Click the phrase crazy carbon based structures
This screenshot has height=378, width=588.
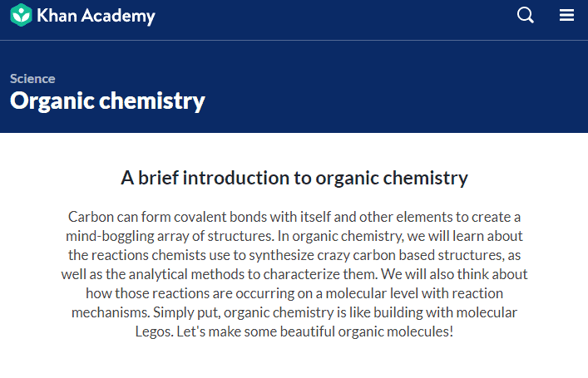(410, 256)
